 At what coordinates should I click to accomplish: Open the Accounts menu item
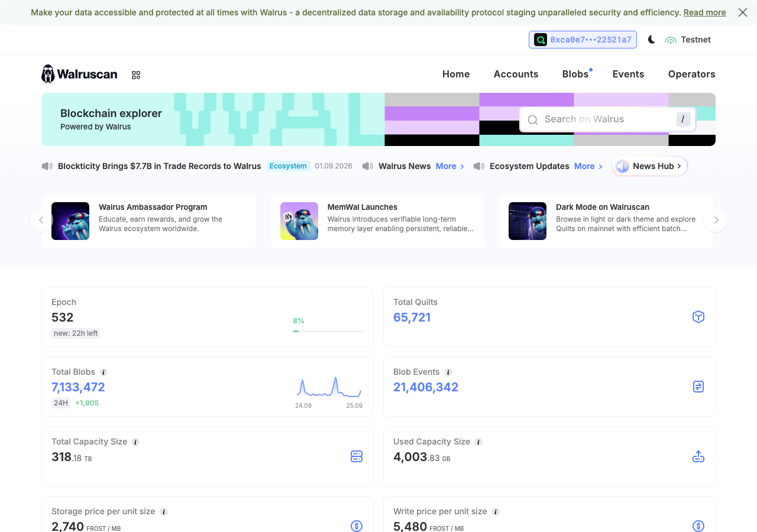[x=516, y=74]
